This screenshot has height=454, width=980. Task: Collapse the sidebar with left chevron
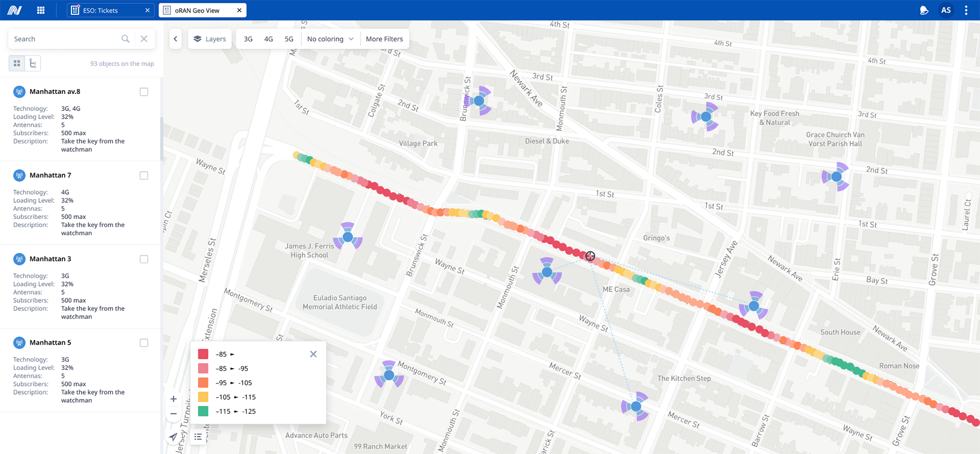[x=175, y=39]
